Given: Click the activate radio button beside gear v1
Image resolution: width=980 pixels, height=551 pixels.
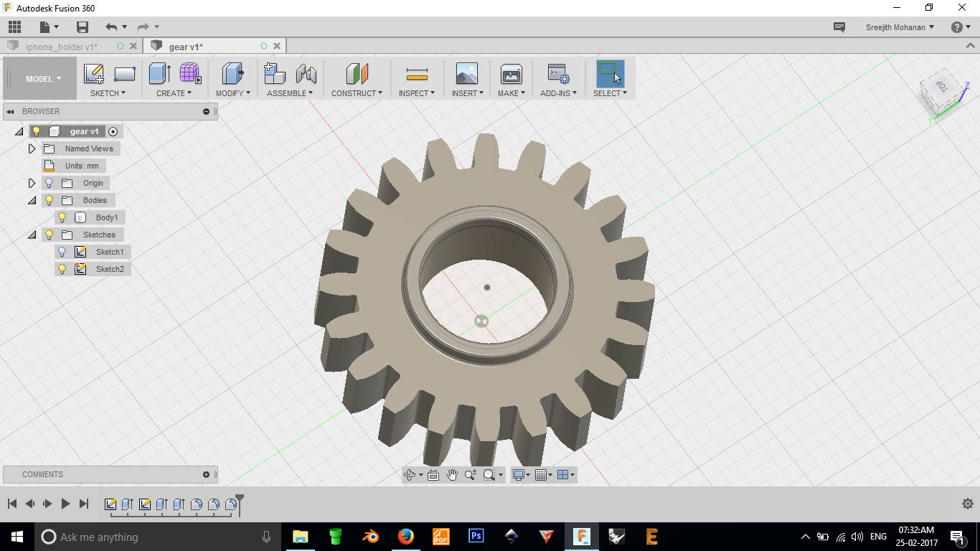Looking at the screenshot, I should [x=113, y=131].
